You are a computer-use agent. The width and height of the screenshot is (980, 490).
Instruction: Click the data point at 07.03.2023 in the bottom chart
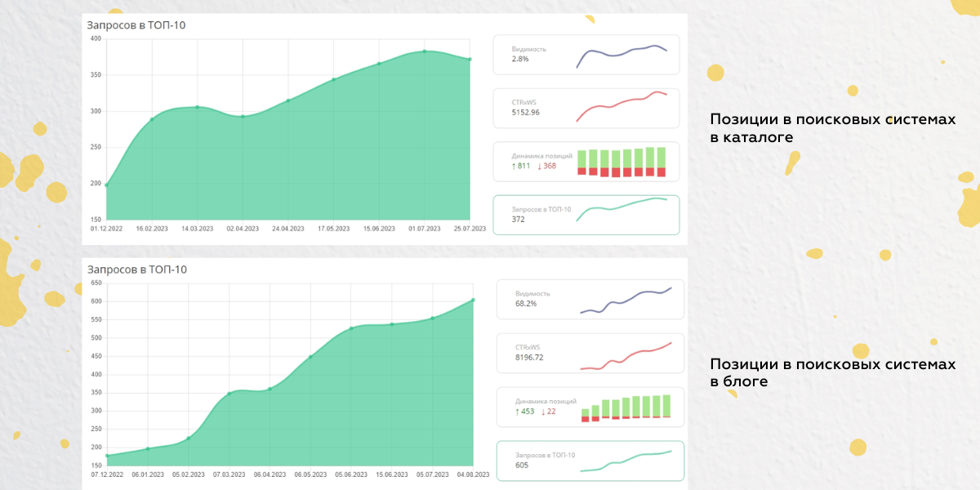coord(229,394)
